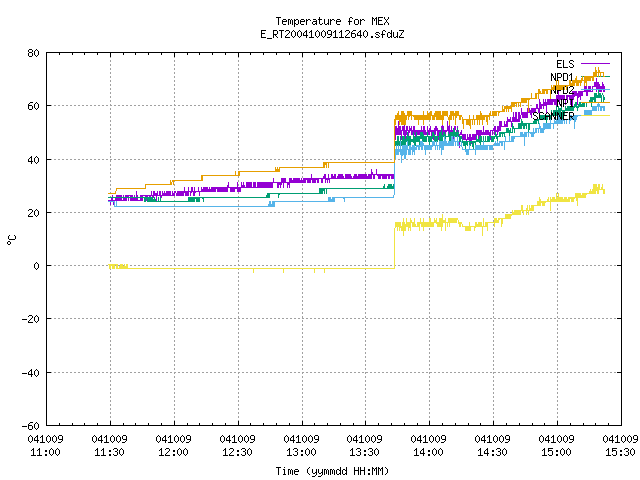Click the y-axis tick value 80

point(34,53)
